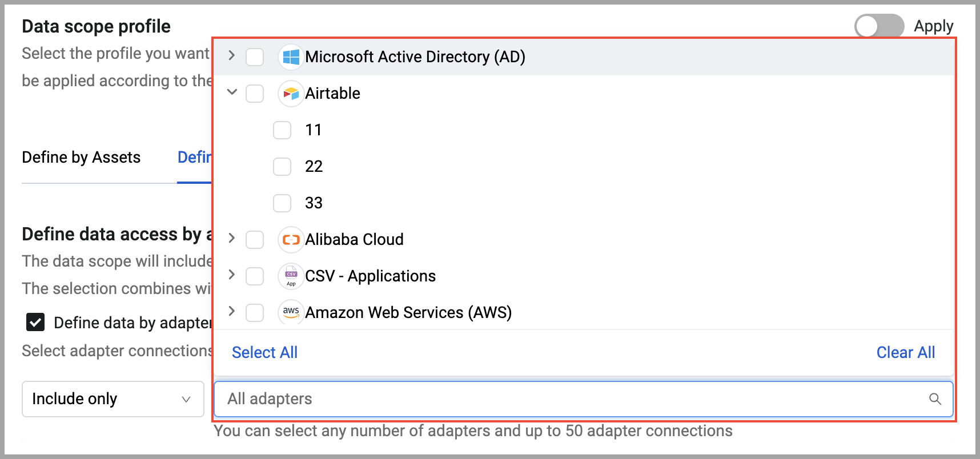
Task: Check the Airtable connection 22 checkbox
Action: tap(282, 167)
